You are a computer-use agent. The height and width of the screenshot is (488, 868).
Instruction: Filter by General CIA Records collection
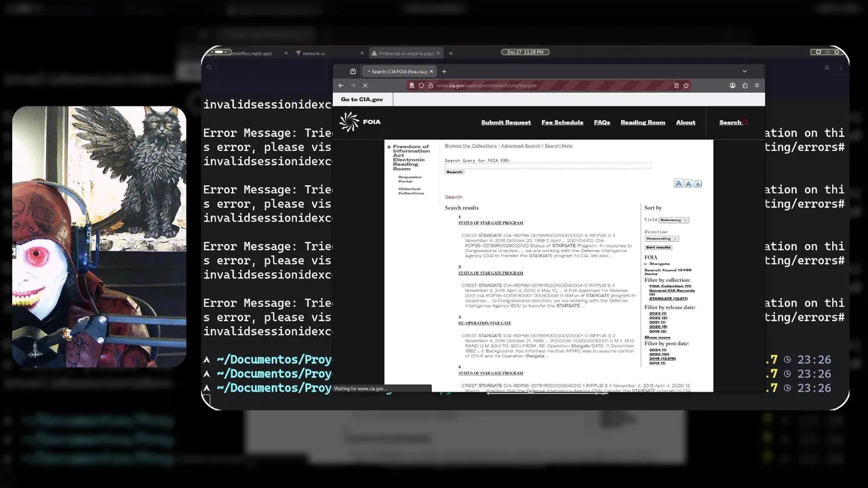point(671,292)
